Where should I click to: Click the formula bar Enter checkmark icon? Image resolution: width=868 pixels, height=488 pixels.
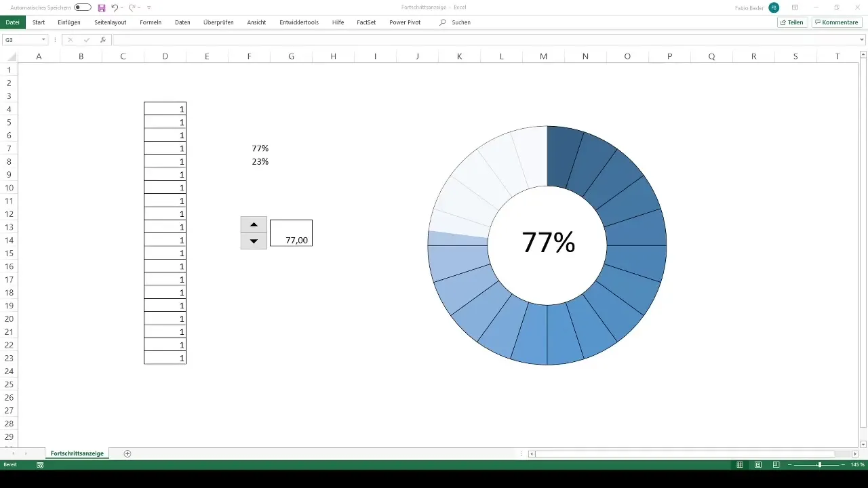click(87, 40)
